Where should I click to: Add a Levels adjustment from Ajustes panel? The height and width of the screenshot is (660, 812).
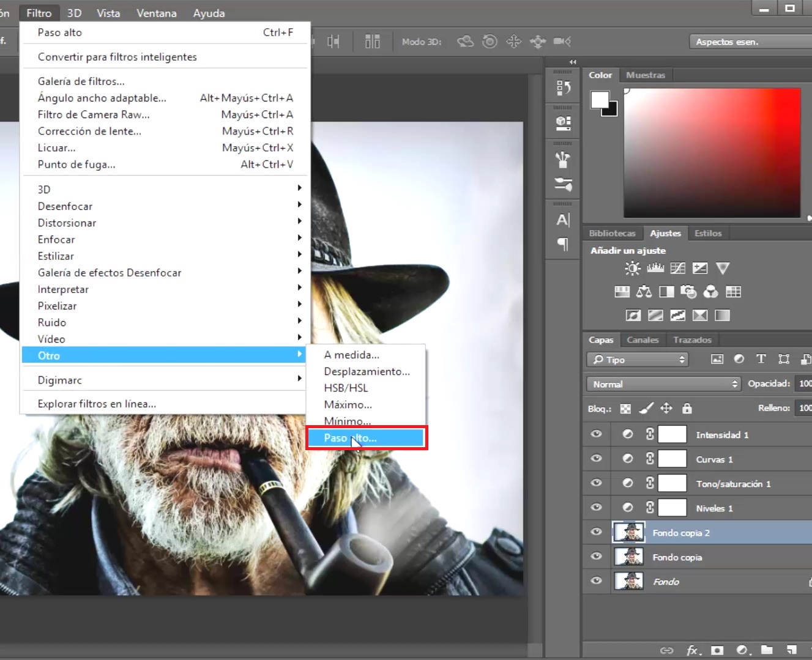coord(655,268)
